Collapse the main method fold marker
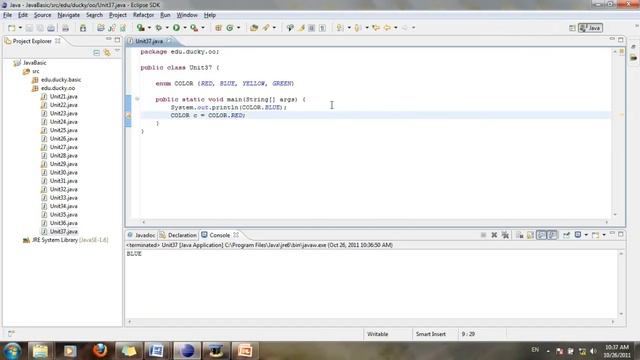Image resolution: width=640 pixels, height=360 pixels. [x=137, y=99]
